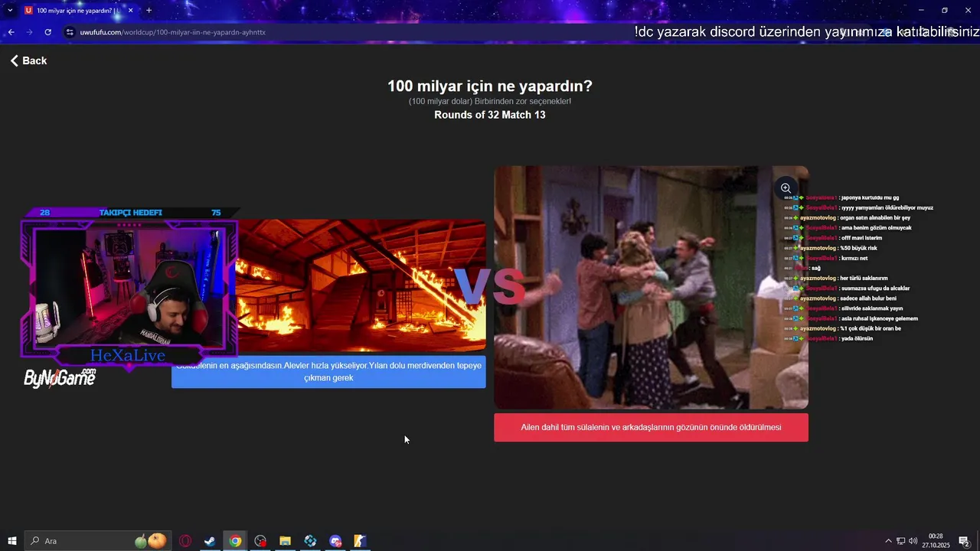This screenshot has width=980, height=551.
Task: Click chat message '%50 büyük risk'
Action: (x=858, y=248)
